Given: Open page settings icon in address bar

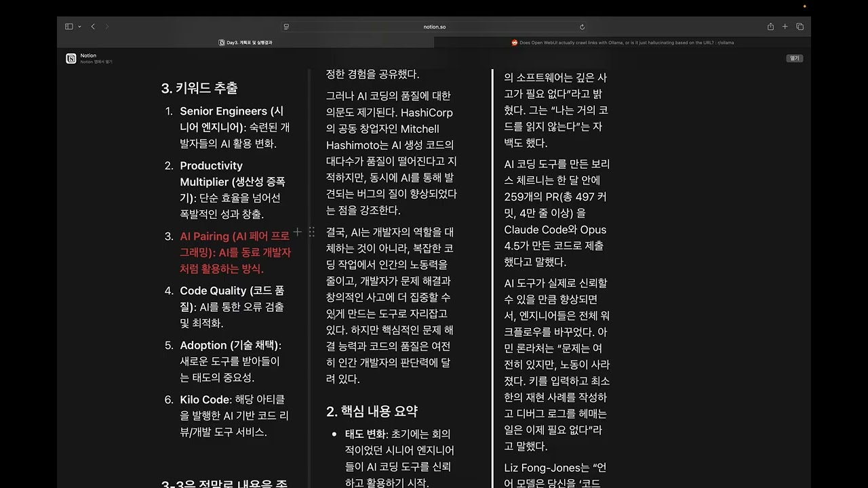Looking at the screenshot, I should (x=287, y=26).
